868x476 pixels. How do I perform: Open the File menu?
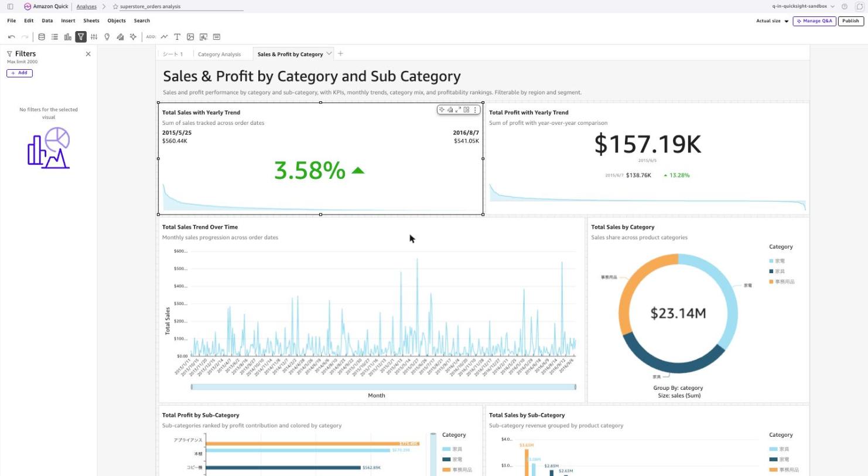click(x=12, y=21)
